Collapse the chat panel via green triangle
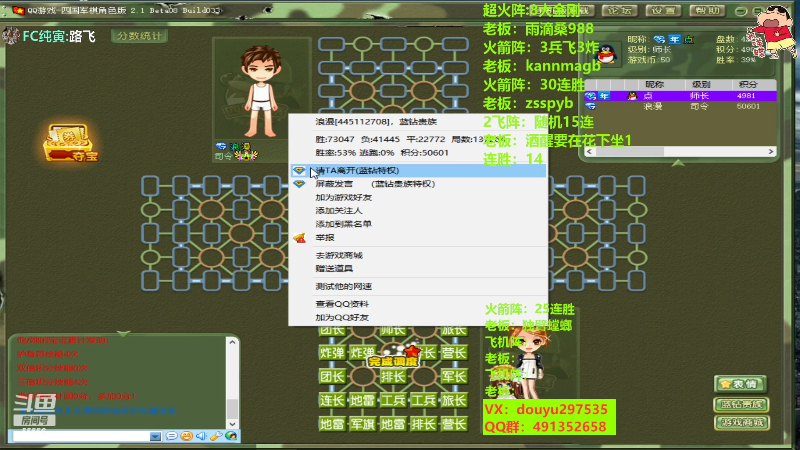800x450 pixels. click(x=123, y=333)
